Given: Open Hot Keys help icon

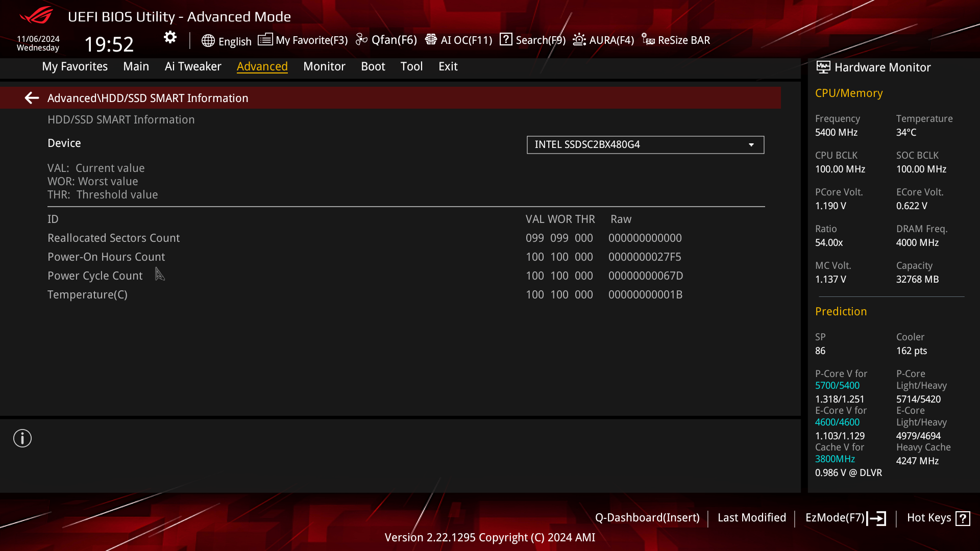Looking at the screenshot, I should point(963,518).
